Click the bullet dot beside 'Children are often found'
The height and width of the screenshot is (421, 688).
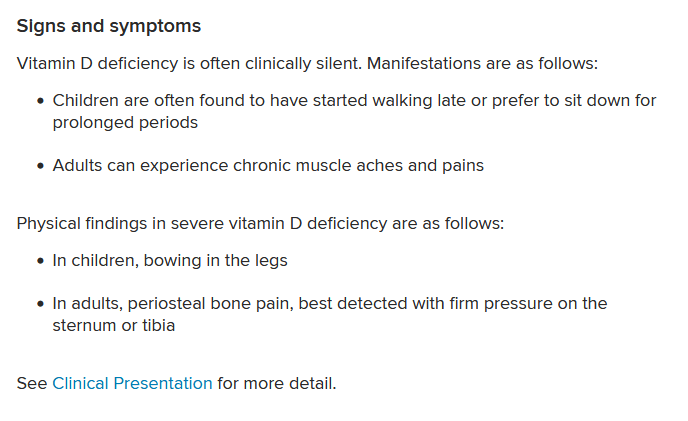(41, 101)
